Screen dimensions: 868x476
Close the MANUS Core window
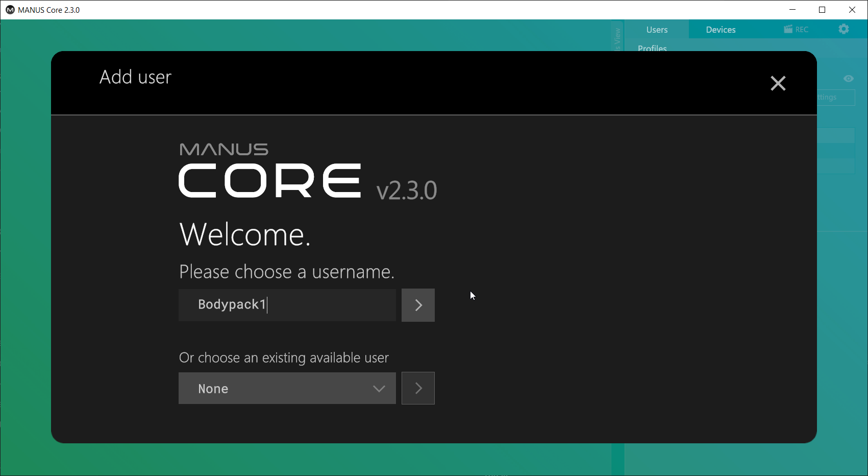852,10
